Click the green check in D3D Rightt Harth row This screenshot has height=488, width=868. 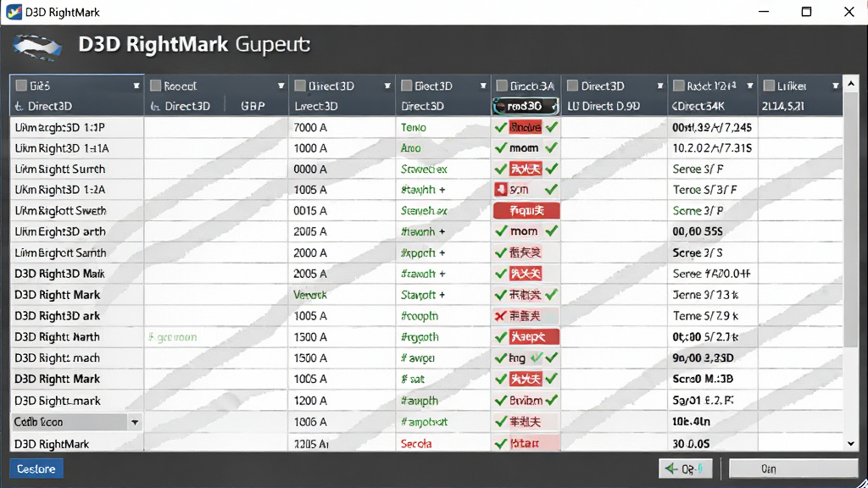(x=500, y=337)
